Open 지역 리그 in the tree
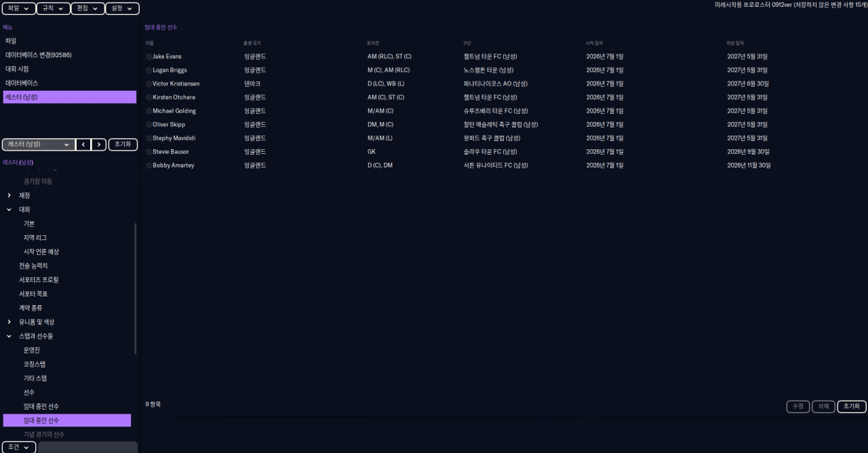This screenshot has width=868, height=453. pos(35,238)
